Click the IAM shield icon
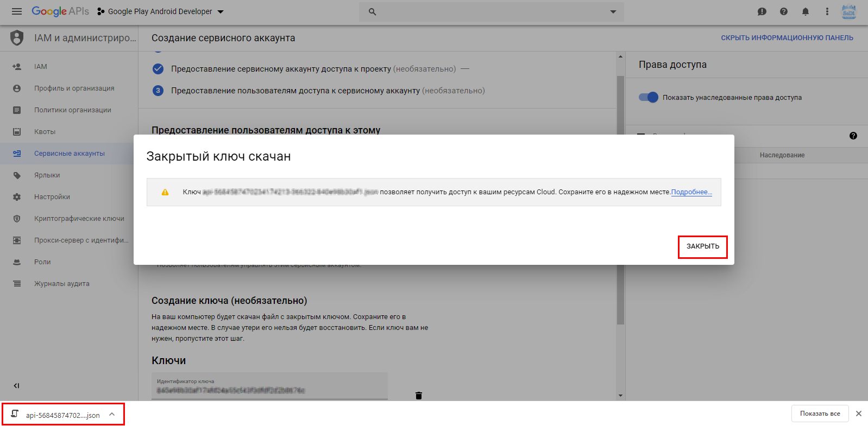Screen dimensions: 868x426 (x=17, y=38)
